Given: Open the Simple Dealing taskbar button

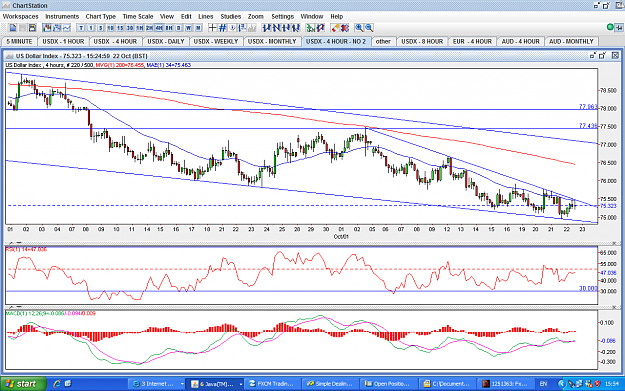Looking at the screenshot, I should (330, 383).
